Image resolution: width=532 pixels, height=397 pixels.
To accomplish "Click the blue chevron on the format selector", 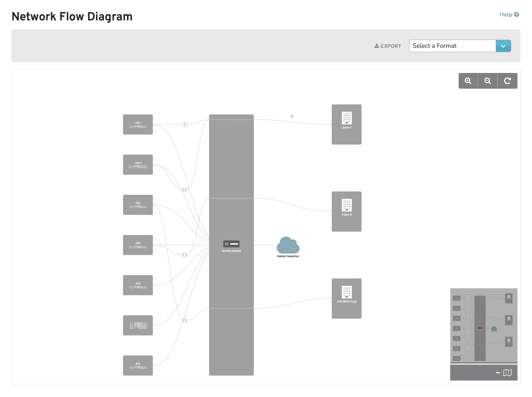I will (x=503, y=46).
